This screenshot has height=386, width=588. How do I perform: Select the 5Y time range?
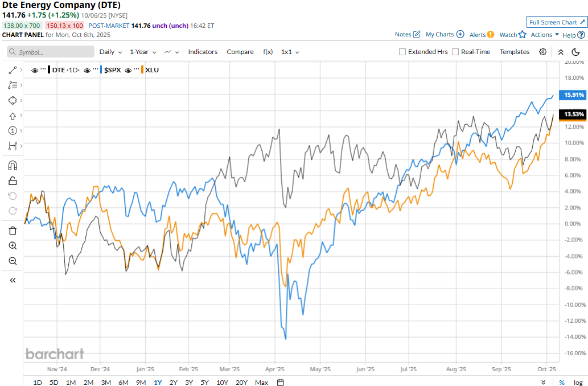[204, 382]
